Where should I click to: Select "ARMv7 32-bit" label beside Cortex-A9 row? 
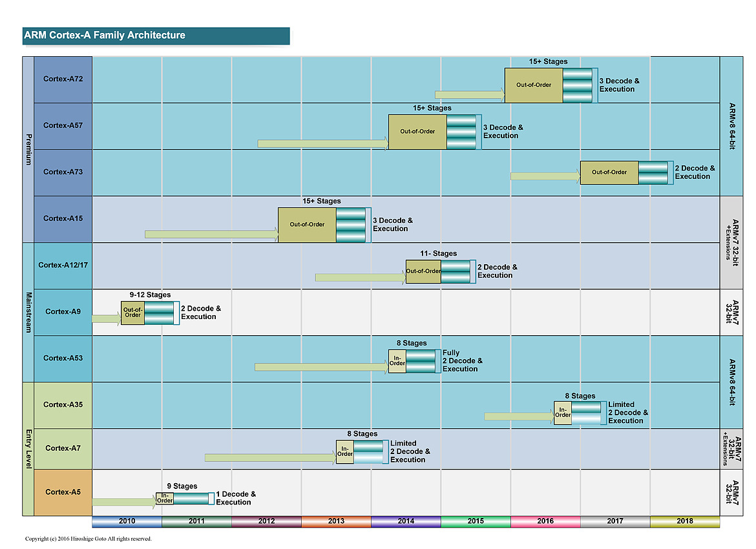click(732, 313)
